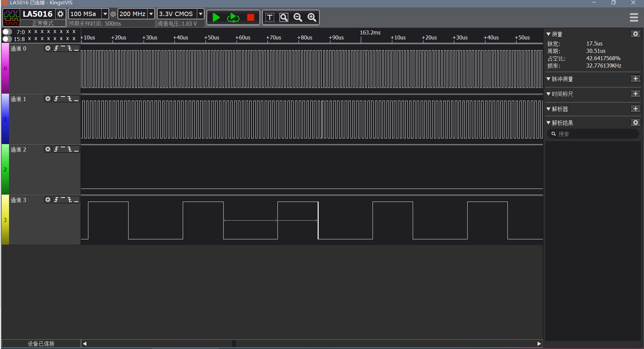The image size is (644, 349).
Task: Click the magenta color strip of channel 0
Action: (5, 68)
